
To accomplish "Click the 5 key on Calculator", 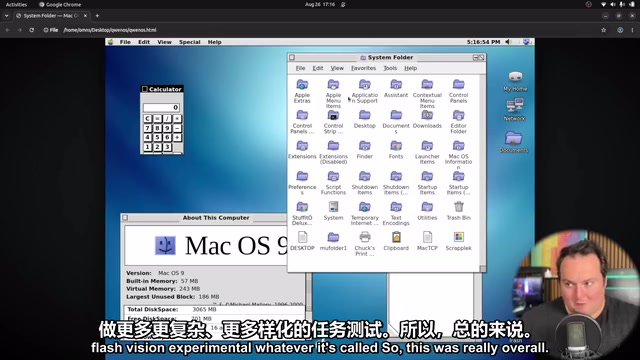I will (x=157, y=138).
